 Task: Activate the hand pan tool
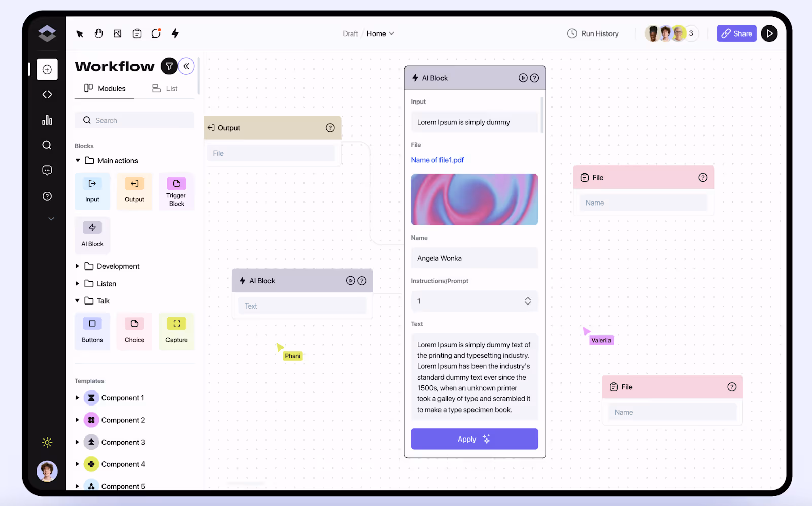[98, 33]
